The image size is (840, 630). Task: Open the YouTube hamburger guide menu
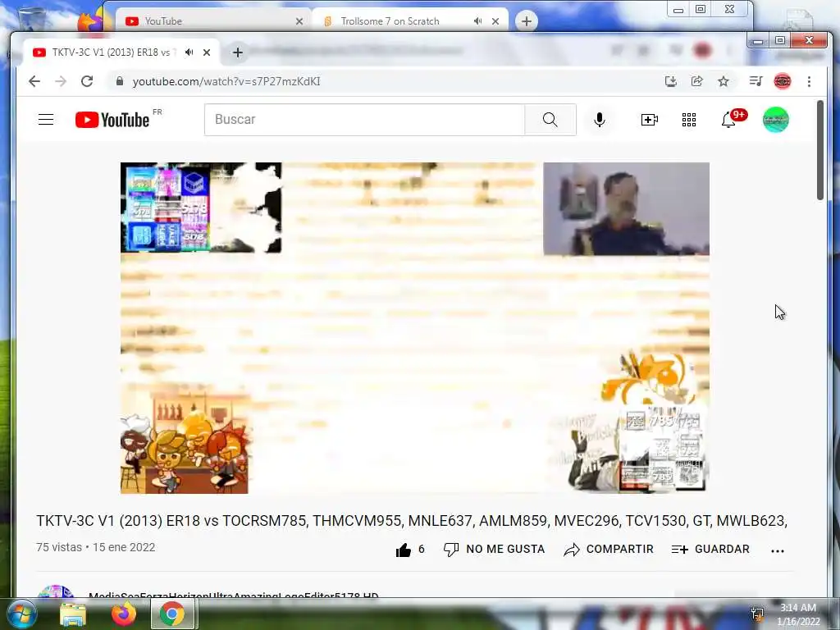(x=46, y=120)
